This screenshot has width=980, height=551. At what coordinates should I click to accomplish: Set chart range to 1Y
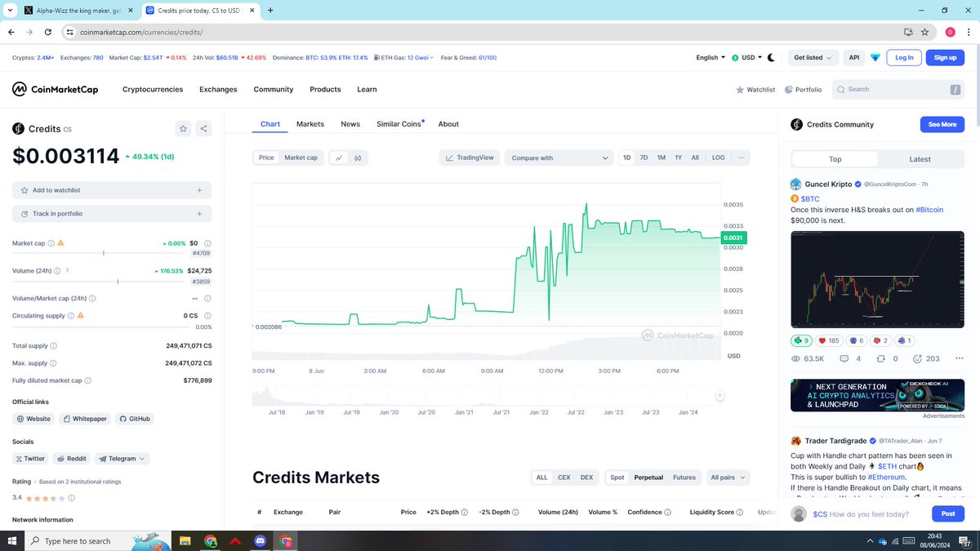pyautogui.click(x=678, y=158)
